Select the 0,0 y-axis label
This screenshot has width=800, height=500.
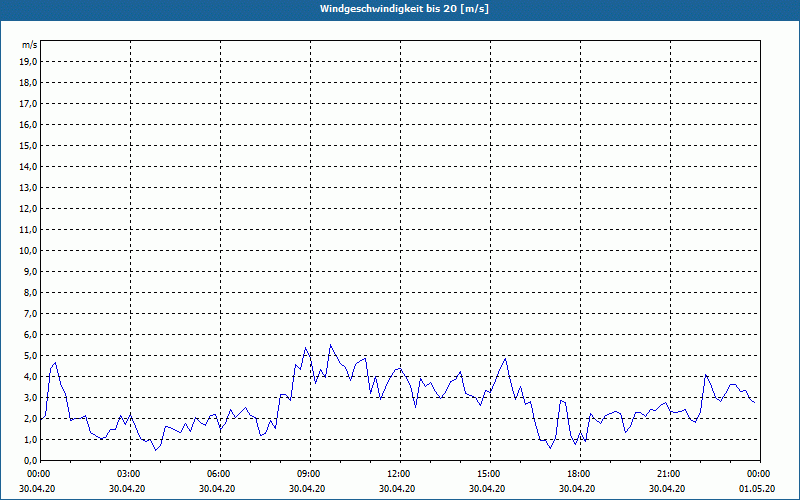coord(31,460)
